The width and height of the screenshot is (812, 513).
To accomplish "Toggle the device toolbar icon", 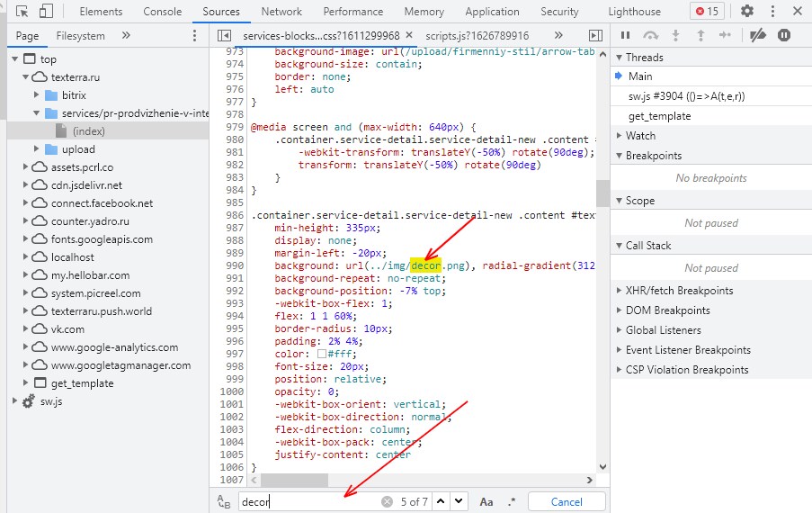I will click(x=46, y=12).
